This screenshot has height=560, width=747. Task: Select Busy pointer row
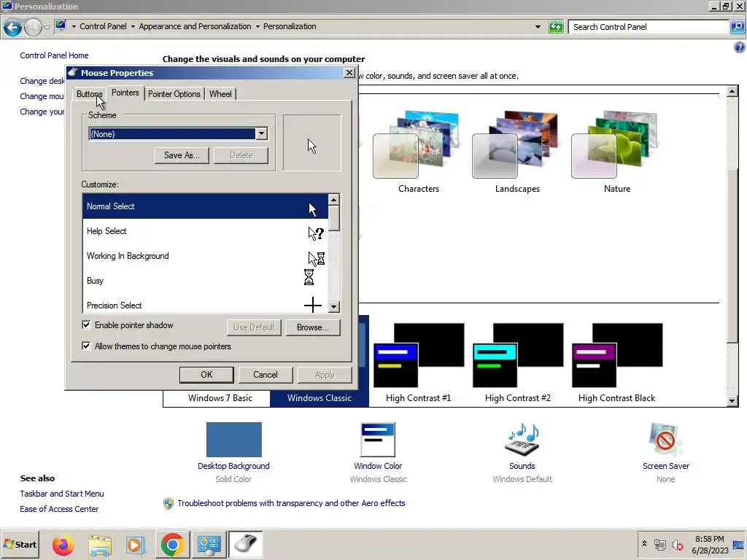point(205,281)
